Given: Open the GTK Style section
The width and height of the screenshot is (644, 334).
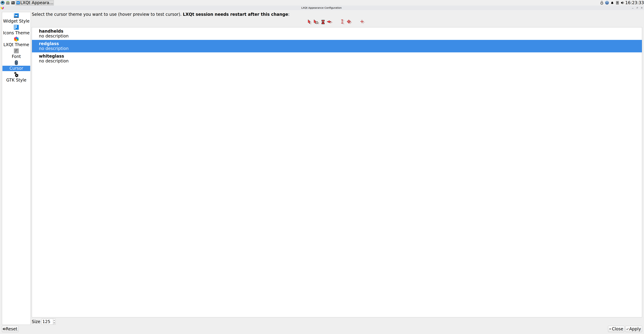Looking at the screenshot, I should coord(16,77).
